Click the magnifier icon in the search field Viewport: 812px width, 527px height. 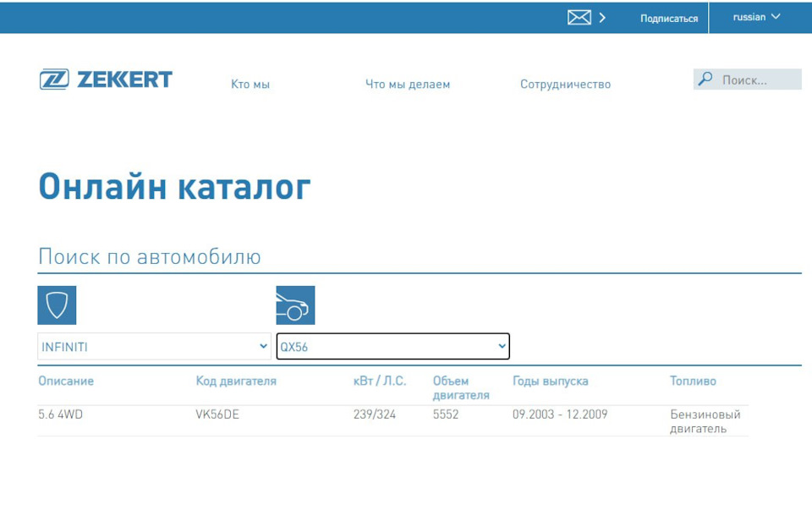click(x=706, y=78)
